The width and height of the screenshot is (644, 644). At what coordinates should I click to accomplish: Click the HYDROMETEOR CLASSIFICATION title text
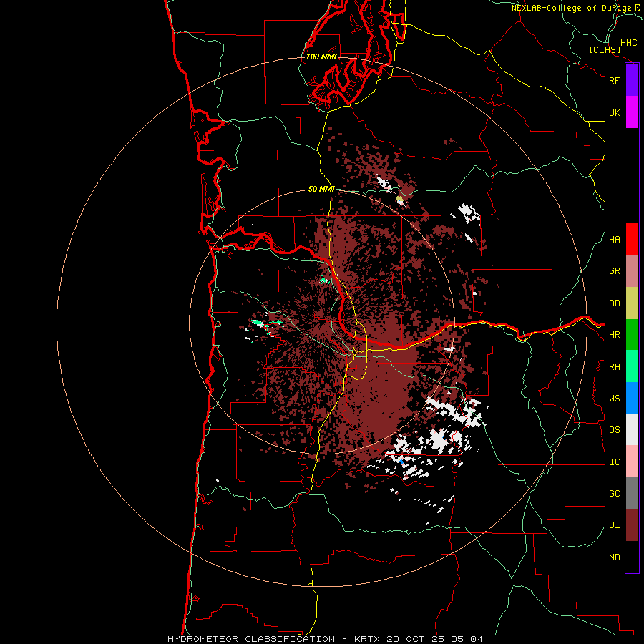[x=251, y=639]
